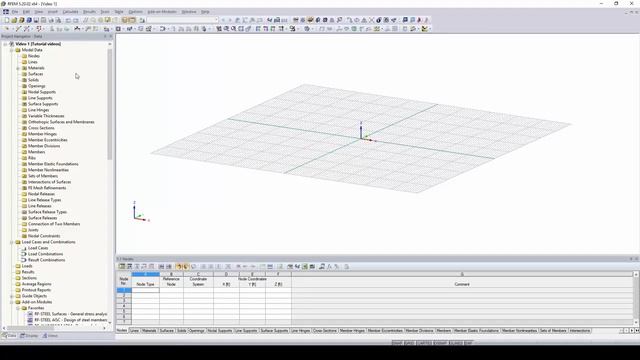Pin the Project Navigator panel
Screen dimensions: 640x360
pyautogui.click(x=105, y=36)
